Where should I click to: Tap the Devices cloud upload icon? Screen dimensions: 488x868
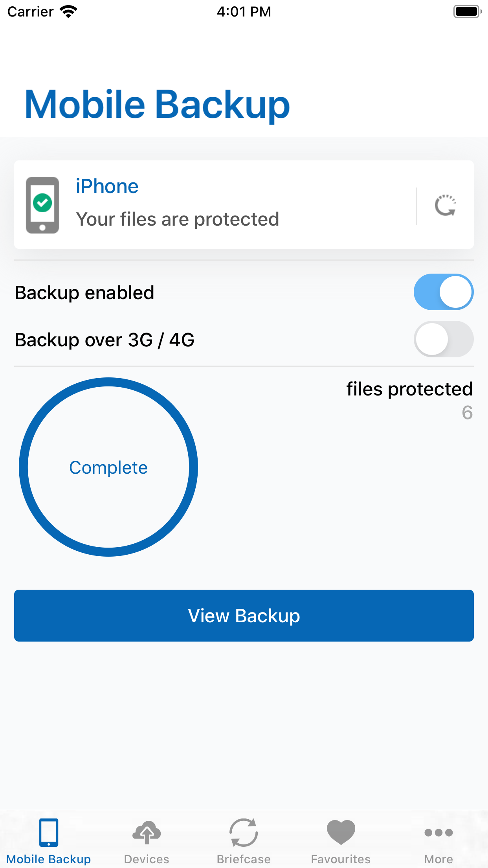tap(146, 832)
